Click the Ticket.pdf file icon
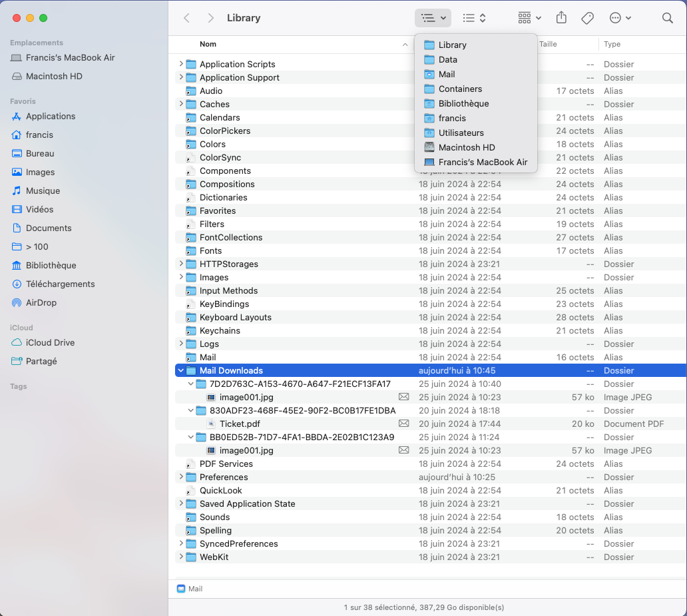 pos(211,424)
